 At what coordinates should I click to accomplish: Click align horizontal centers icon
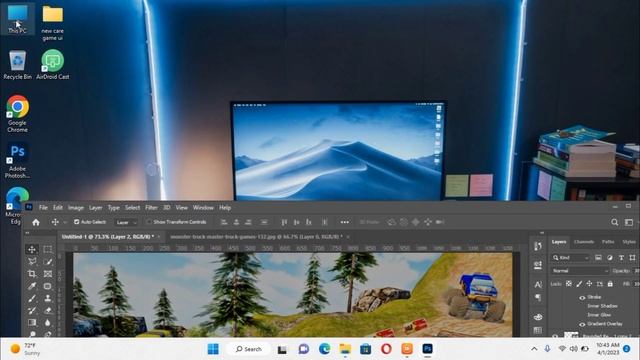pyautogui.click(x=236, y=222)
